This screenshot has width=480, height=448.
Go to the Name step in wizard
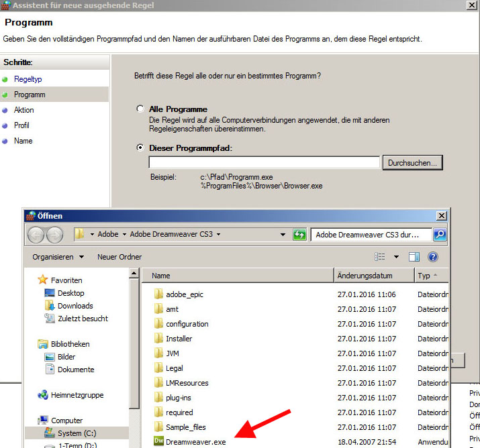23,141
